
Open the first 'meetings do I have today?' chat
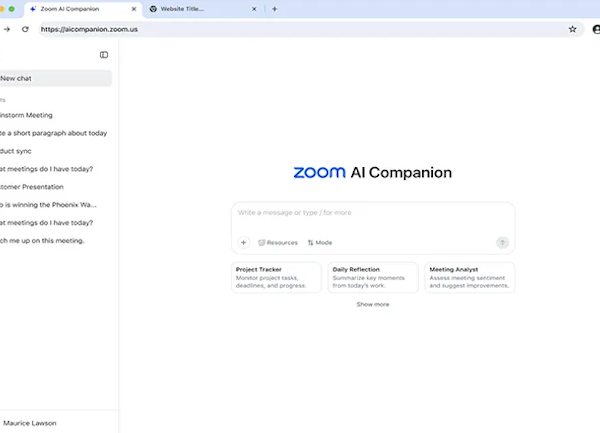(46, 169)
